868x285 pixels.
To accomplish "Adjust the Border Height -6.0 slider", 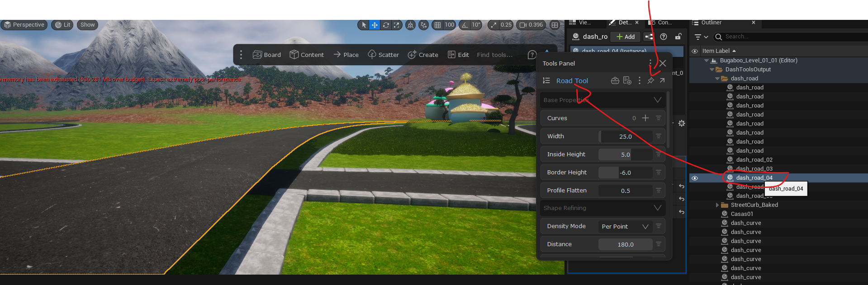I will pyautogui.click(x=626, y=173).
